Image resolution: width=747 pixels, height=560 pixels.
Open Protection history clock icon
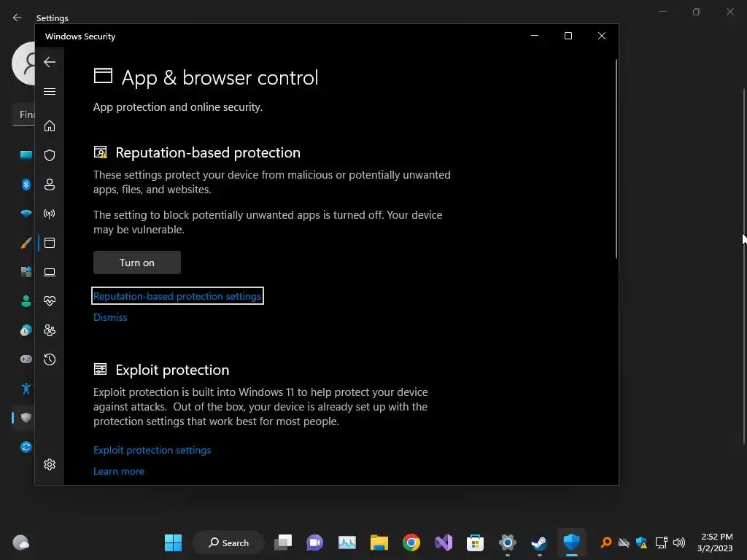click(x=50, y=359)
